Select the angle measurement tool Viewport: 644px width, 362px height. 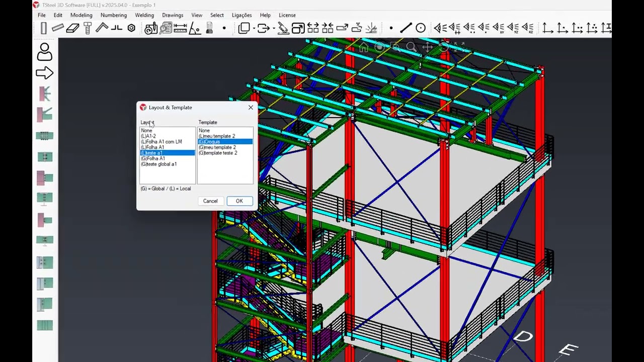(195, 29)
